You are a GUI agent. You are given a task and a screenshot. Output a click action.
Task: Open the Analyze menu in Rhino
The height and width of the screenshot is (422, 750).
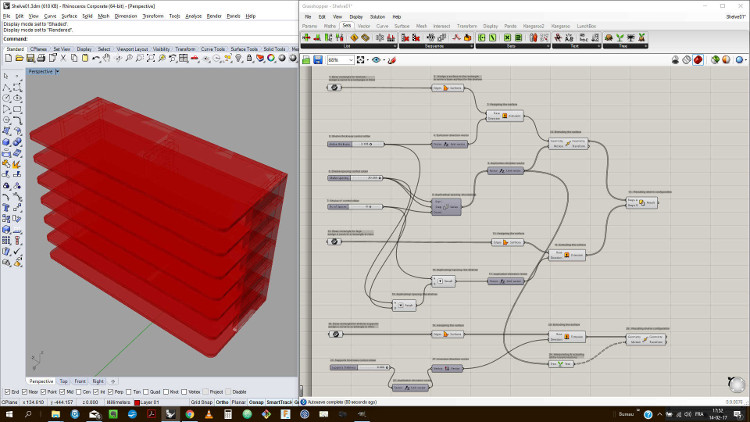[x=193, y=16]
